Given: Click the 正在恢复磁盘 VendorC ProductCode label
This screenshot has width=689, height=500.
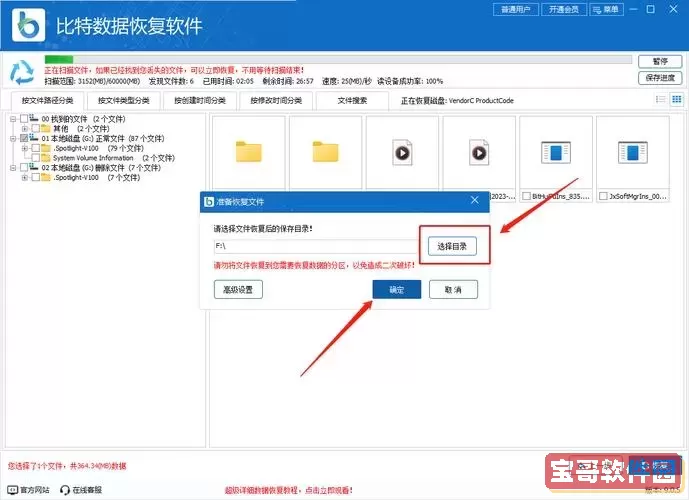Looking at the screenshot, I should (x=457, y=101).
